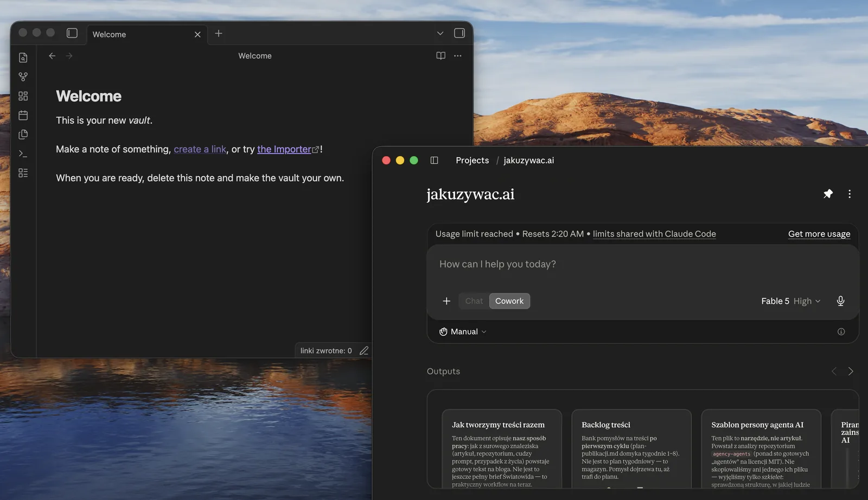The height and width of the screenshot is (500, 868).
Task: Click the templates (stacked pages) icon in Obsidian
Action: pos(23,134)
